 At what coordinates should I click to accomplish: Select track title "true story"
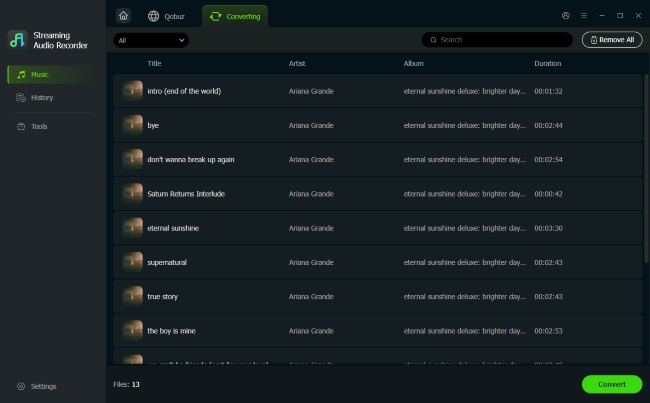162,296
